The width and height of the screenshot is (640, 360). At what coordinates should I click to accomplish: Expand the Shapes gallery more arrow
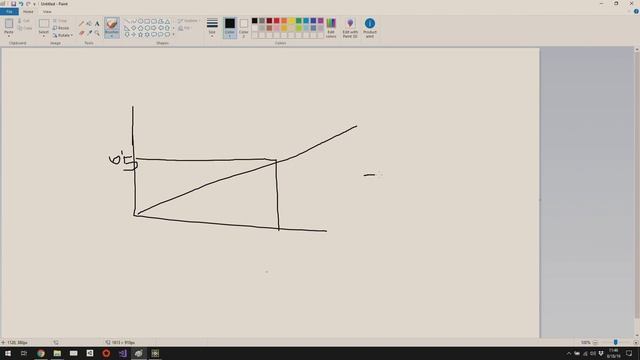[173, 35]
